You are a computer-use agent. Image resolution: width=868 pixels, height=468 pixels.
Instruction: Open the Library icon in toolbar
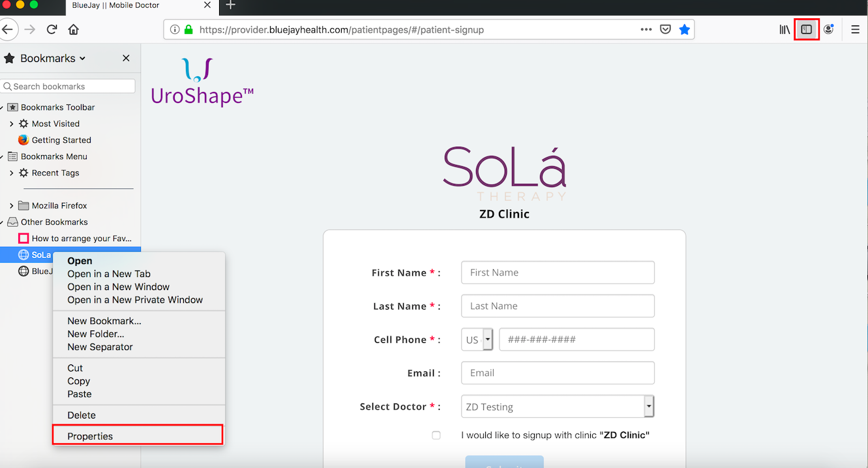point(785,29)
